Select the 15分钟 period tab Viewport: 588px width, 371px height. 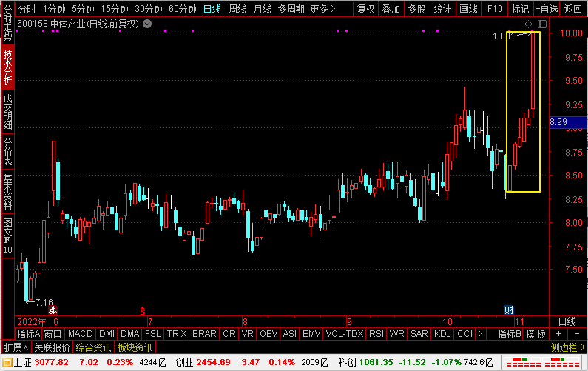(113, 9)
